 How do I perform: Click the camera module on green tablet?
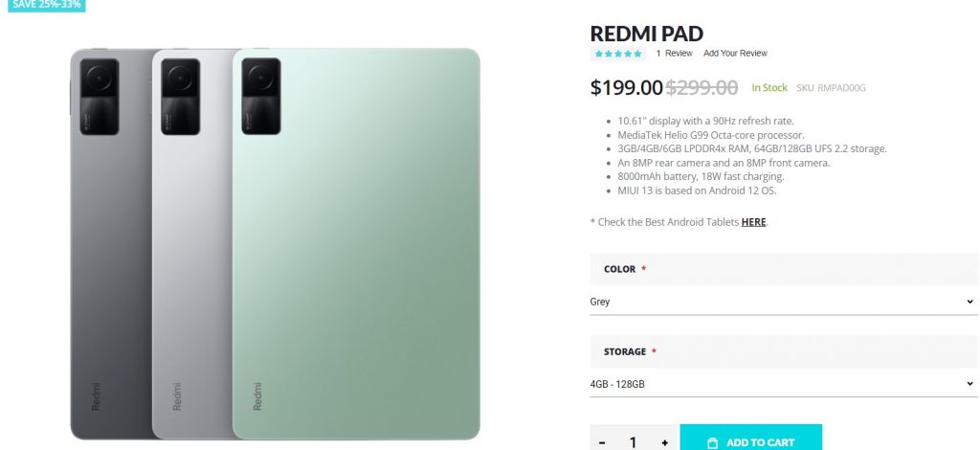(x=261, y=96)
